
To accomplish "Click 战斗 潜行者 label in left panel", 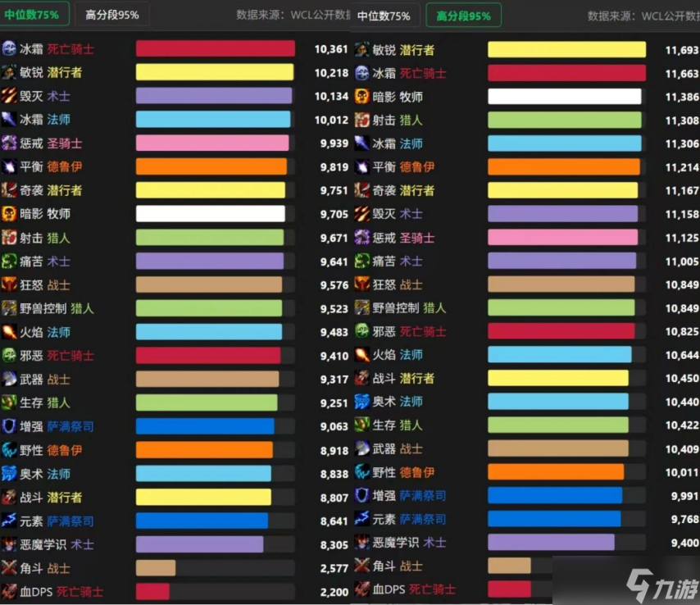I will pyautogui.click(x=51, y=498).
